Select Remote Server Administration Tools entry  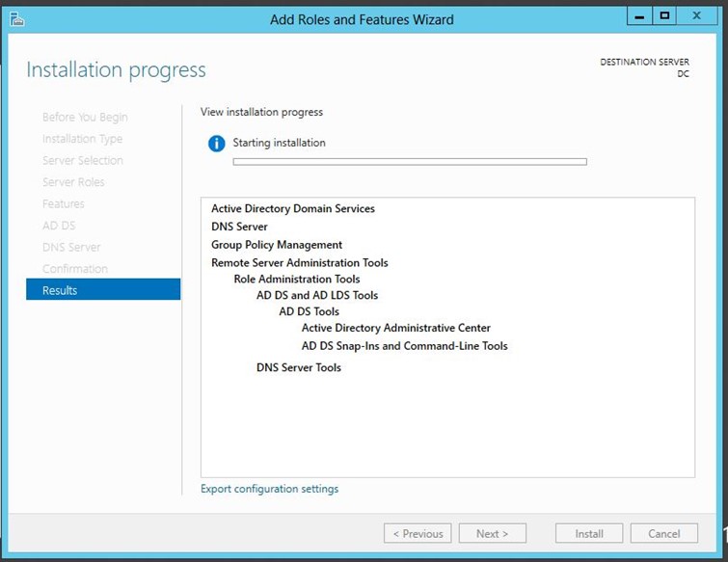(x=300, y=262)
